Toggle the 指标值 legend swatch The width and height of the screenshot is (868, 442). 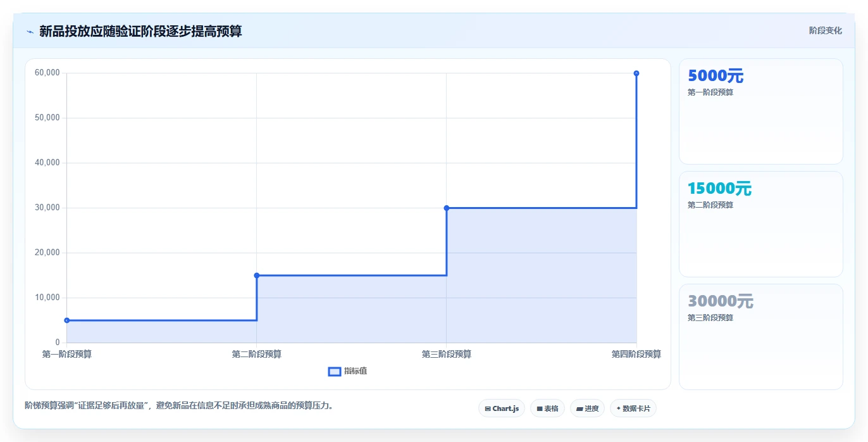(335, 371)
